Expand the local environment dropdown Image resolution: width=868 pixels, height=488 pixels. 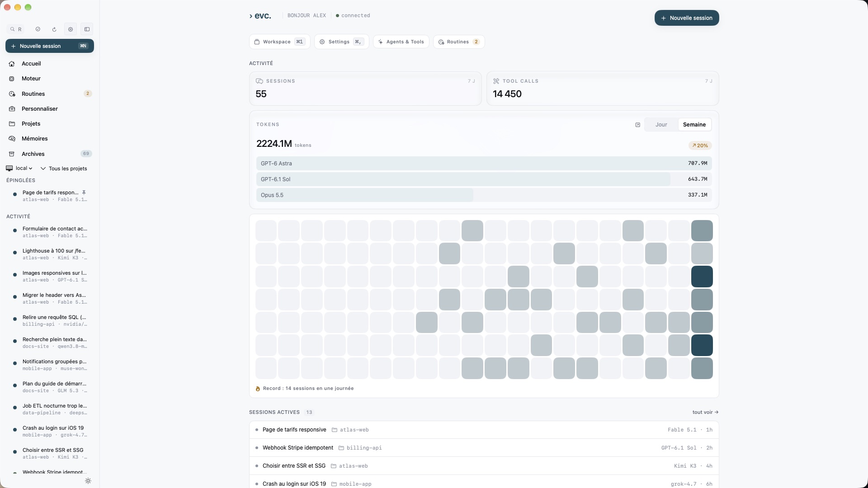[19, 168]
